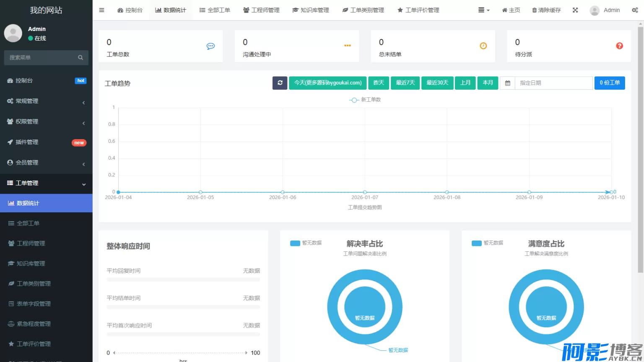Screen dimensions: 644x362
Task: Click the hamburger sidebar toggle icon
Action: [101, 10]
